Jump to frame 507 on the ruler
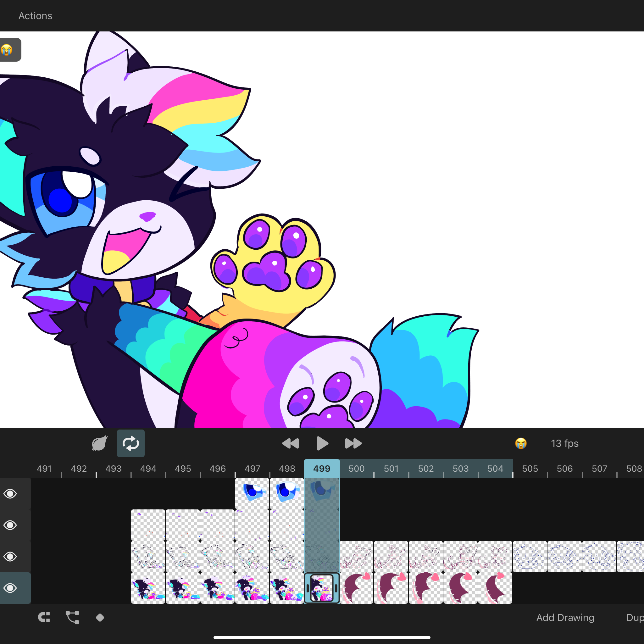The width and height of the screenshot is (644, 644). [x=599, y=468]
